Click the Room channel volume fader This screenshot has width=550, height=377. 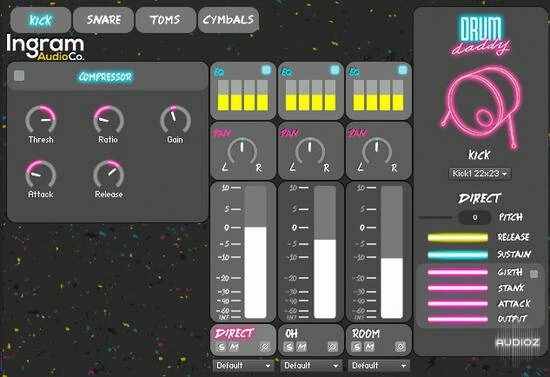[x=392, y=252]
